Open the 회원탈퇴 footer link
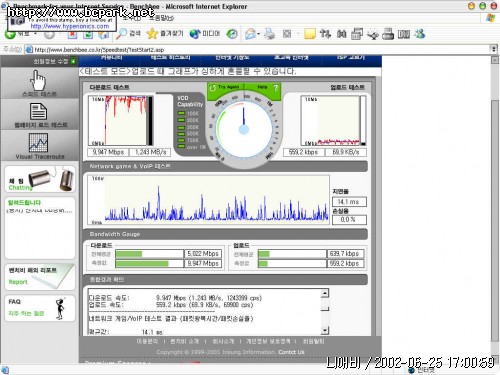The image size is (500, 375). (313, 341)
